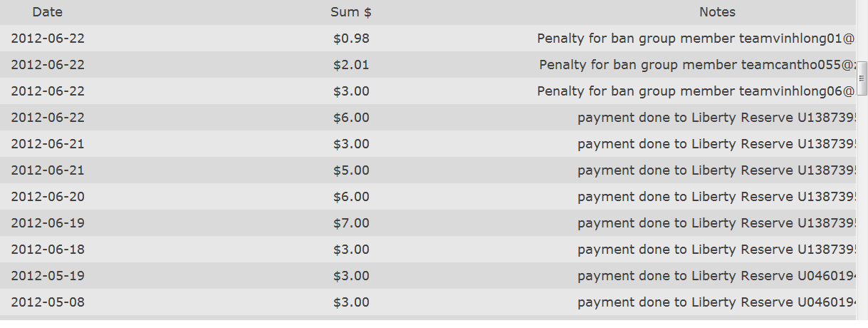The height and width of the screenshot is (328, 868).
Task: Select the $5.00 sum cell
Action: tap(351, 170)
